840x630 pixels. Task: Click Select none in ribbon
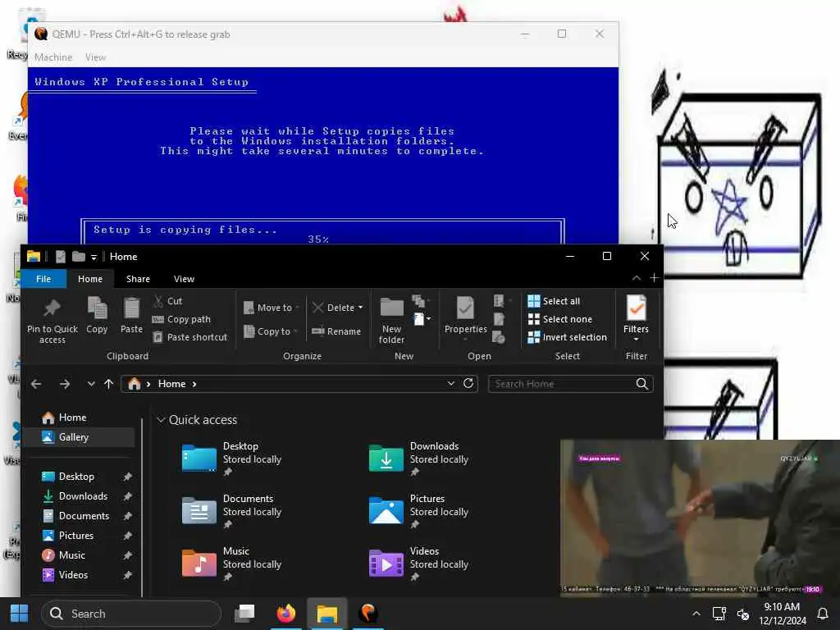[560, 319]
